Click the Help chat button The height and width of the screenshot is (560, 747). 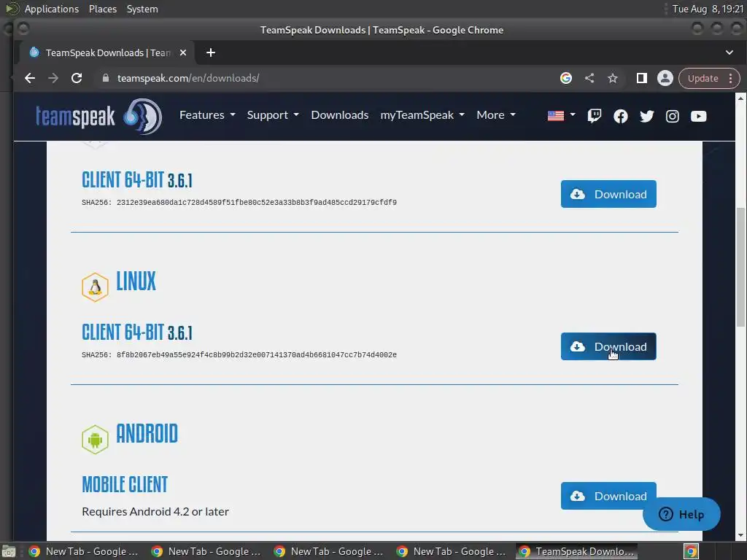681,514
